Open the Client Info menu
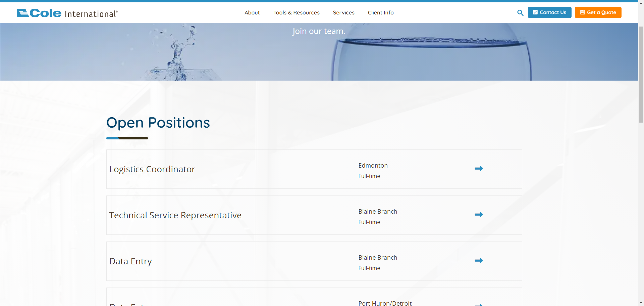The height and width of the screenshot is (306, 644). pos(381,13)
